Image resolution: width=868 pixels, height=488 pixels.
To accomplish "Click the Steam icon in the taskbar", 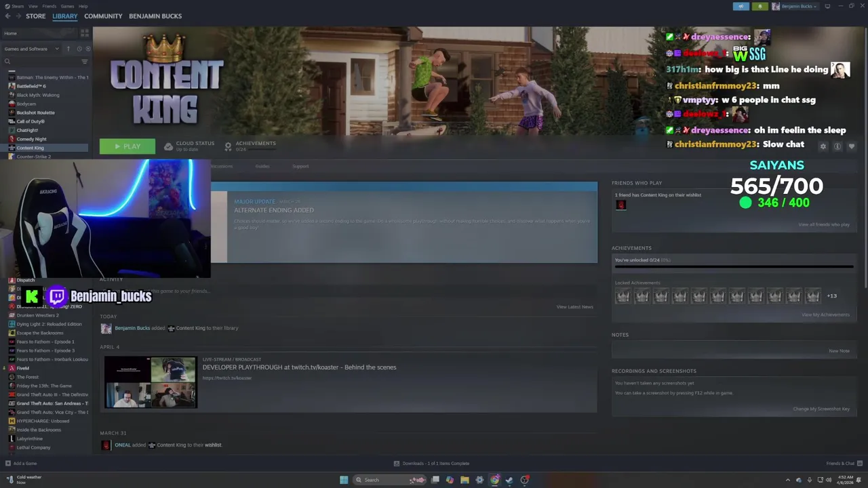I will click(509, 480).
